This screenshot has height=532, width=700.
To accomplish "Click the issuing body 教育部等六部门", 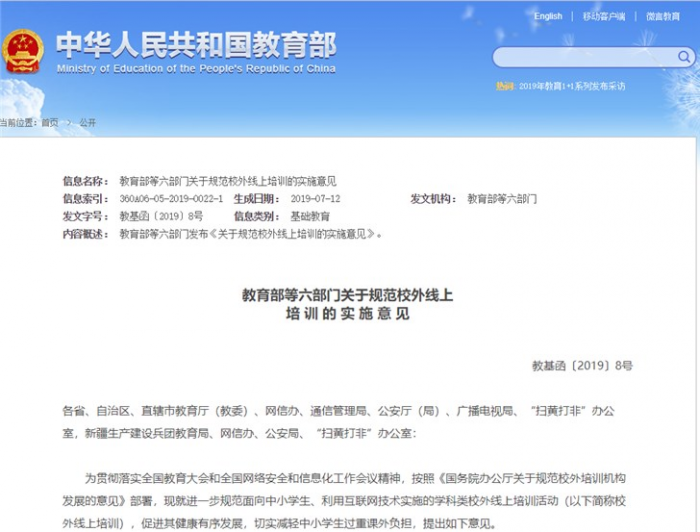I will (x=502, y=199).
